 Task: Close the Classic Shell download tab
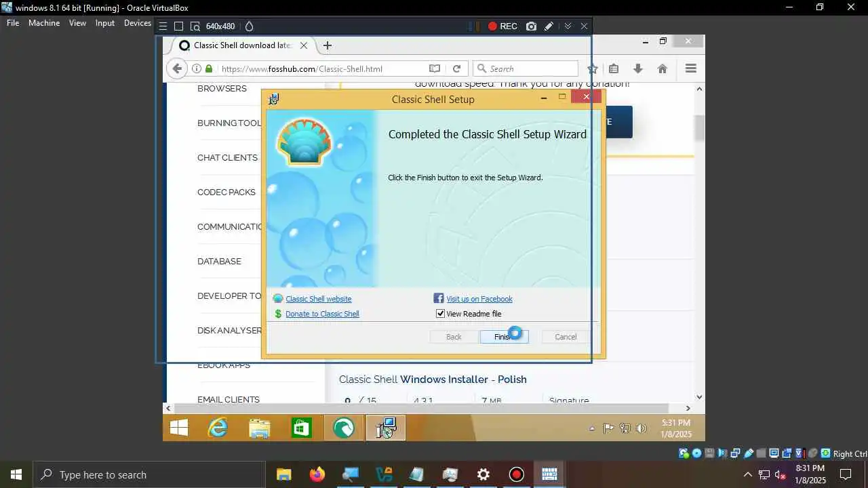[x=304, y=45]
